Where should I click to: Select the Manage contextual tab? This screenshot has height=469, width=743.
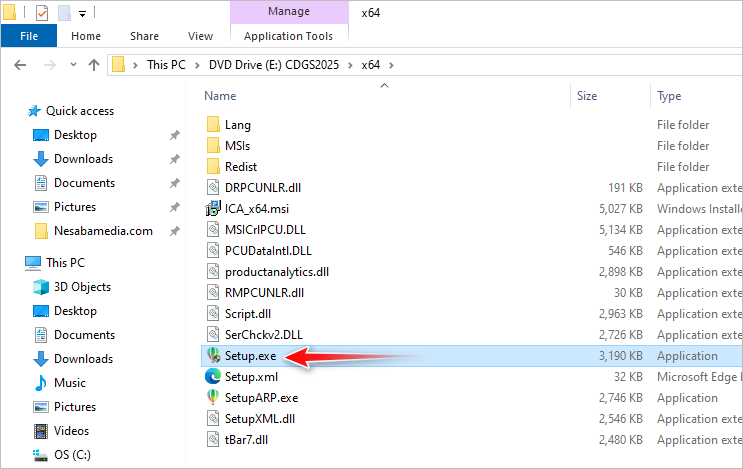pos(289,11)
